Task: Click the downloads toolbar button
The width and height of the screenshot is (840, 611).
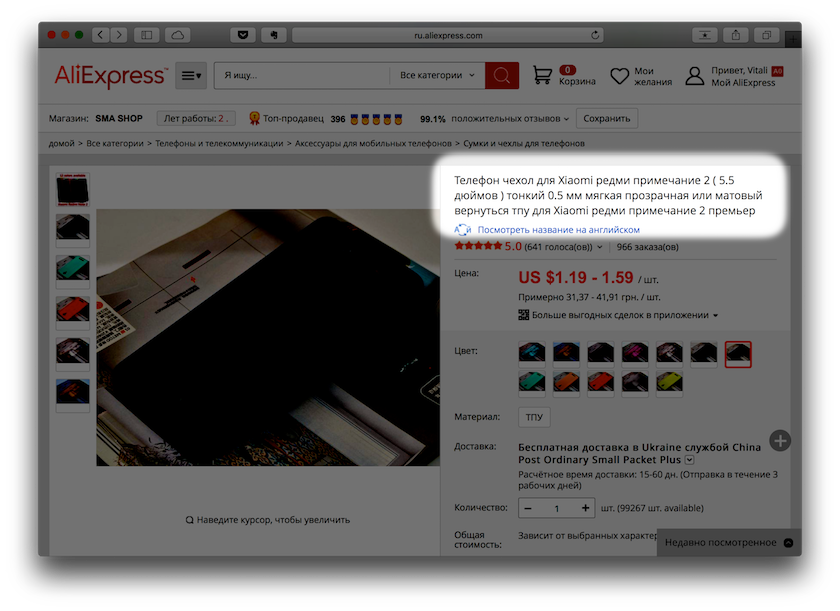Action: 704,35
